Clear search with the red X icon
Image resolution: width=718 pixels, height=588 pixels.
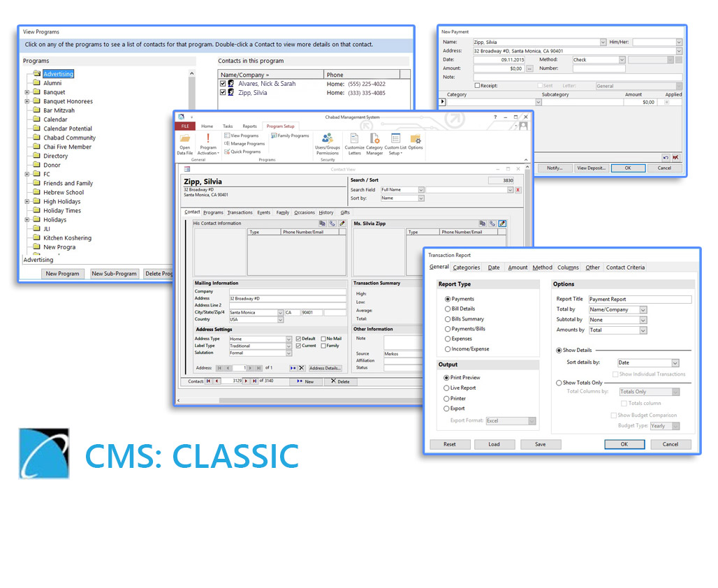(x=518, y=190)
